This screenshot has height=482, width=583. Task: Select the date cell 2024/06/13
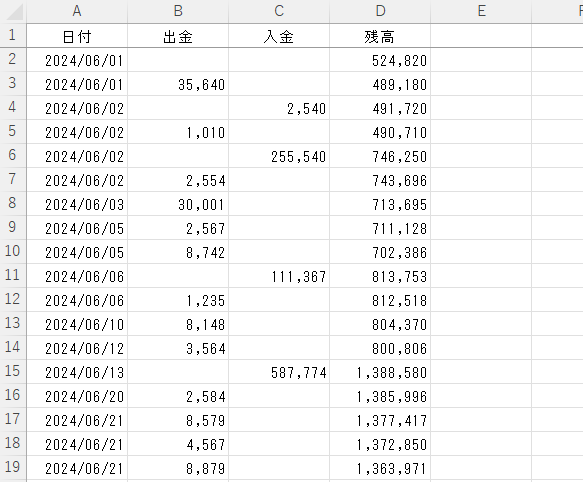77,372
